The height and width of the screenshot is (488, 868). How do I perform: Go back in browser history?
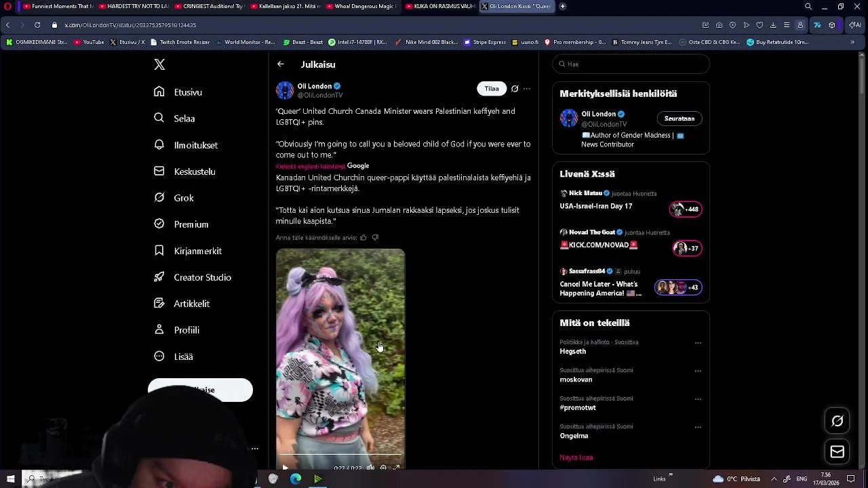pyautogui.click(x=7, y=25)
